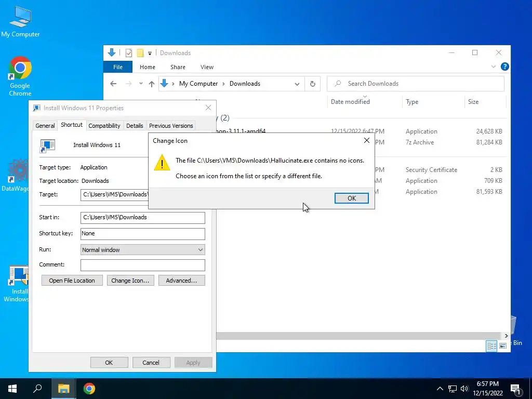
Task: Click the Target path field
Action: click(115, 194)
